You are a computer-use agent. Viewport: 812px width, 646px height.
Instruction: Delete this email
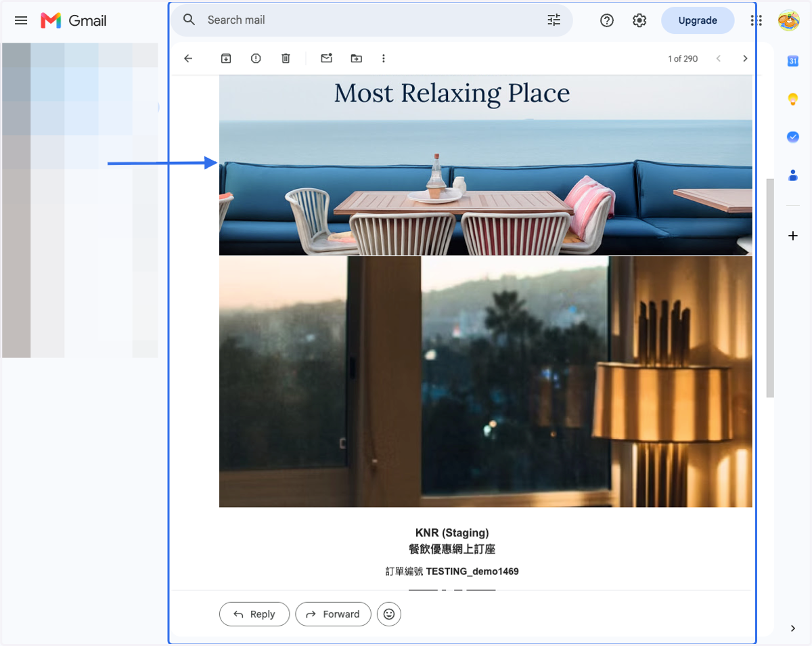tap(286, 58)
